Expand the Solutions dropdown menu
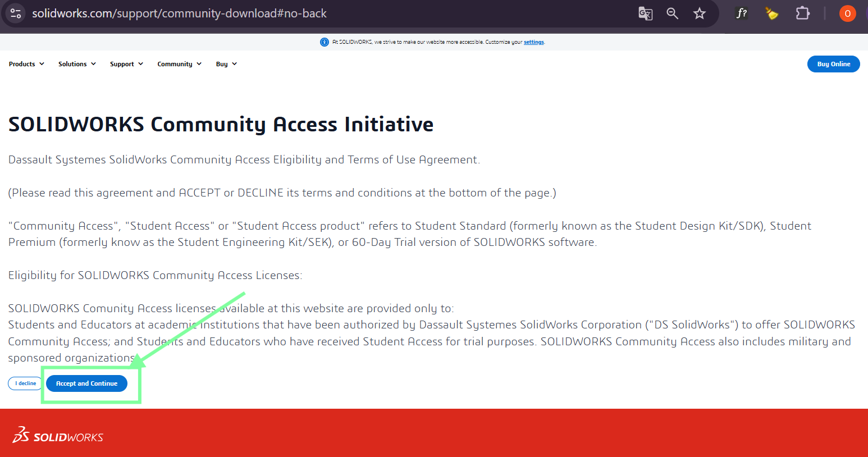The image size is (868, 457). tap(77, 64)
